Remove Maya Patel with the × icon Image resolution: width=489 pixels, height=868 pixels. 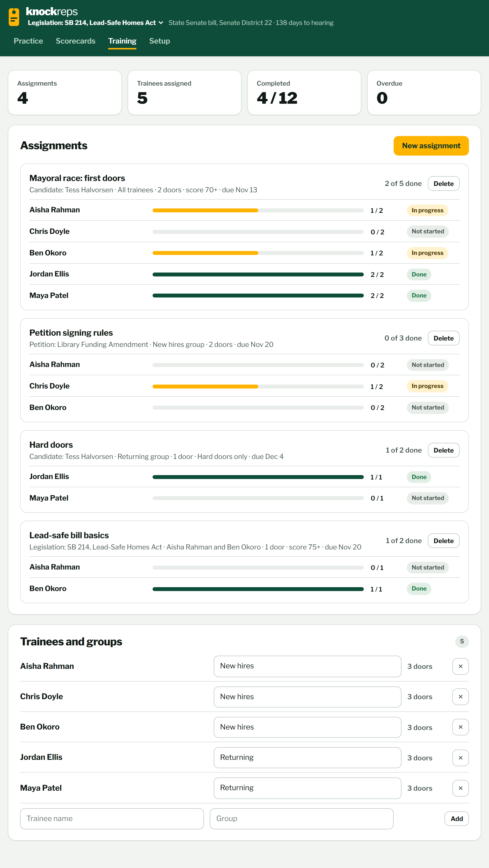point(460,788)
